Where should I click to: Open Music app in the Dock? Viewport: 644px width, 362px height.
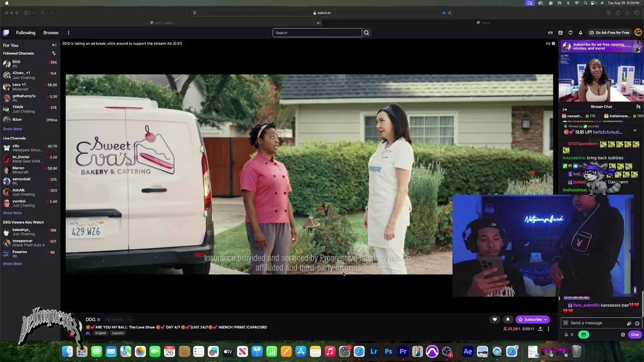(x=330, y=351)
